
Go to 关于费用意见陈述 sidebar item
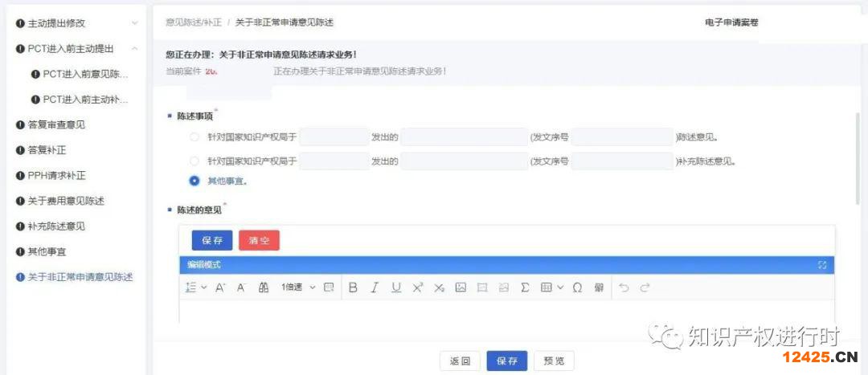(x=66, y=201)
